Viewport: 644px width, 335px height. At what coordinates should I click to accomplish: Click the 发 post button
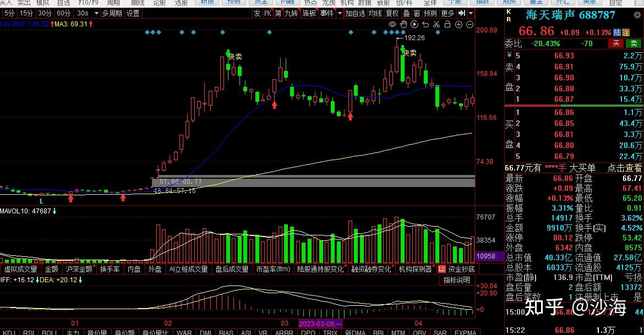257,13
